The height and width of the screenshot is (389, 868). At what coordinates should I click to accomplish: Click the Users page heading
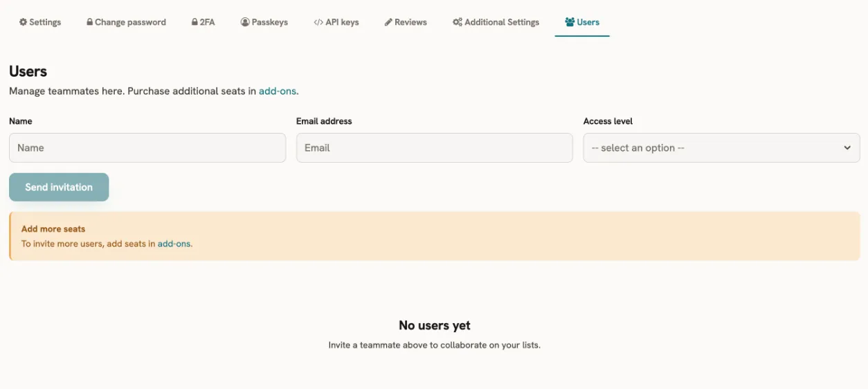pos(28,71)
